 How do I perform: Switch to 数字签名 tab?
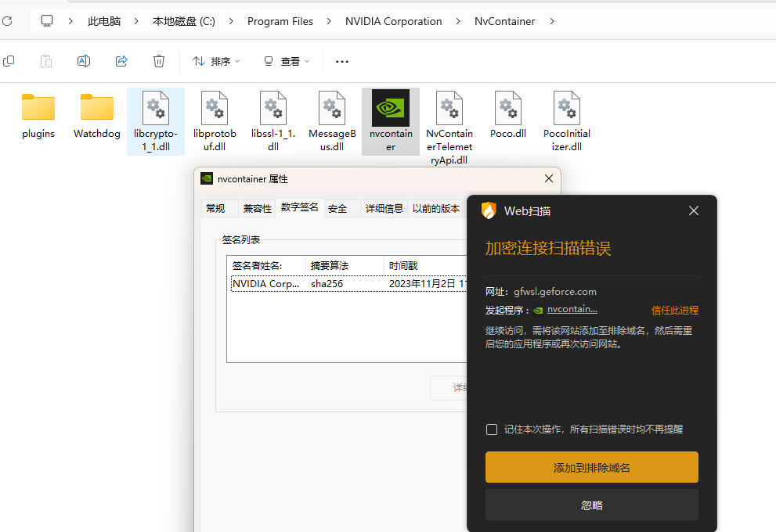click(299, 207)
